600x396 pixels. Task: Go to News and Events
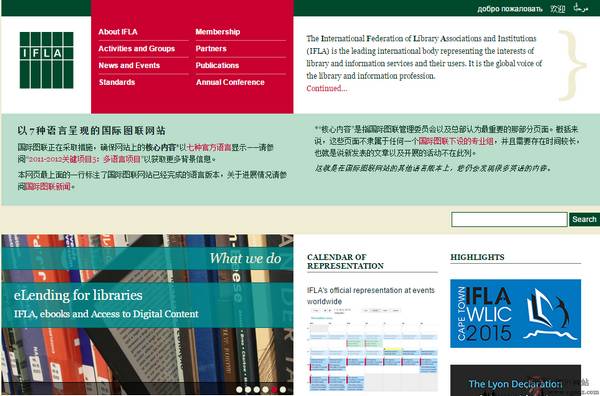tap(129, 65)
